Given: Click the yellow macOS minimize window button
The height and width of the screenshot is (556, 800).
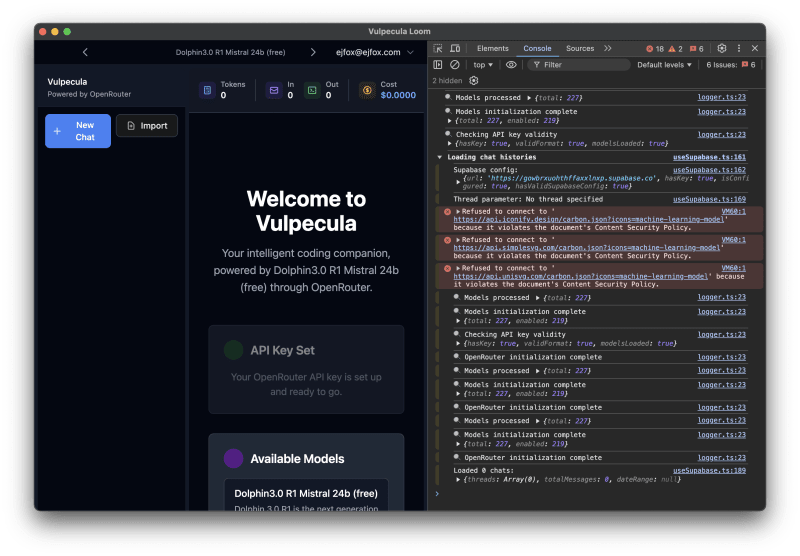Looking at the screenshot, I should click(x=55, y=32).
